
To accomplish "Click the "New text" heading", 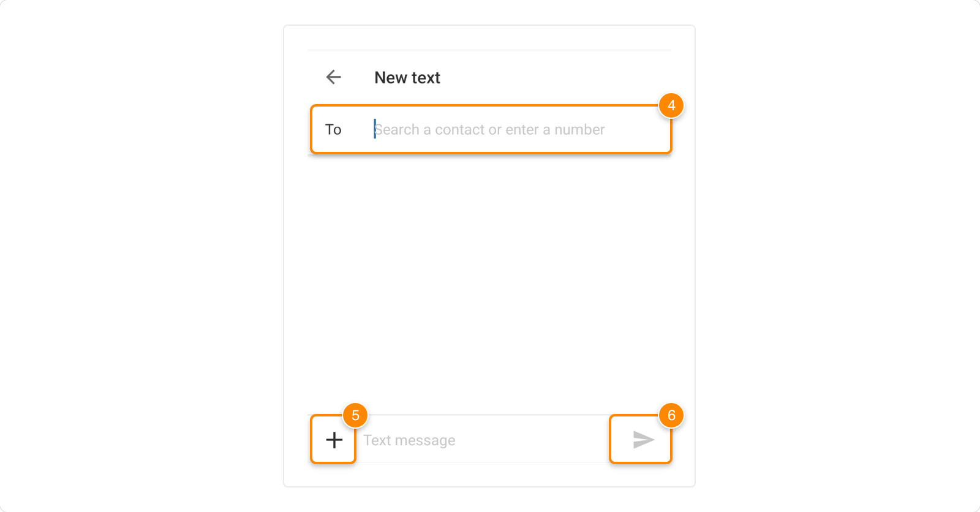I will (407, 78).
